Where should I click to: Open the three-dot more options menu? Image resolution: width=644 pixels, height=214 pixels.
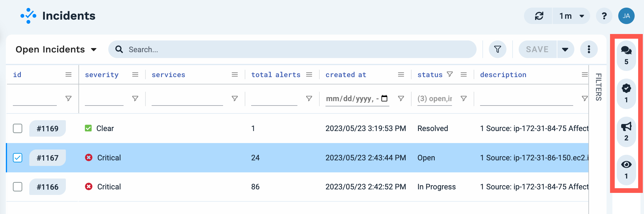click(589, 49)
